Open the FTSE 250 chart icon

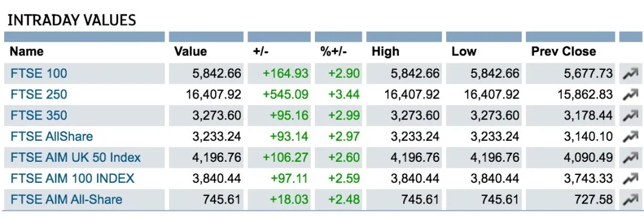coord(630,95)
